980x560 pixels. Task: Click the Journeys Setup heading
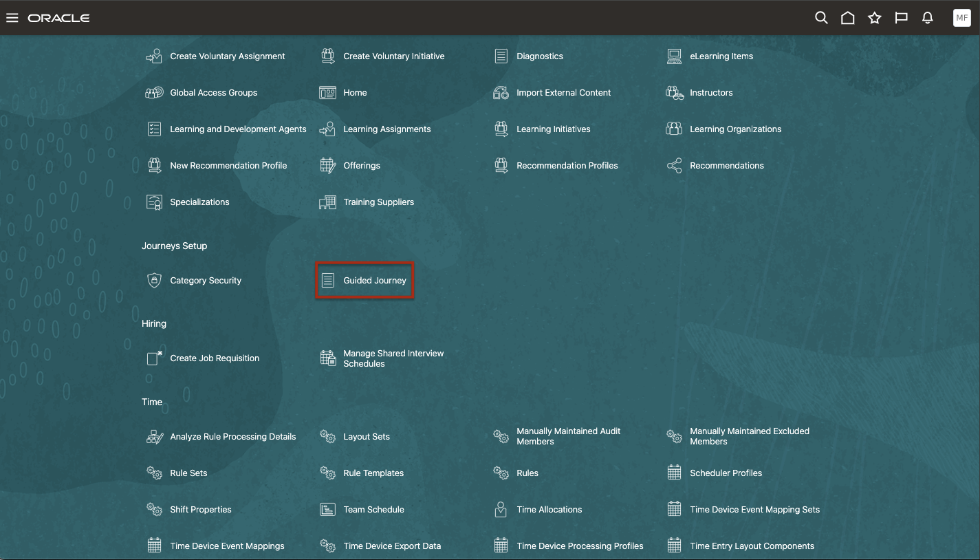pos(174,246)
